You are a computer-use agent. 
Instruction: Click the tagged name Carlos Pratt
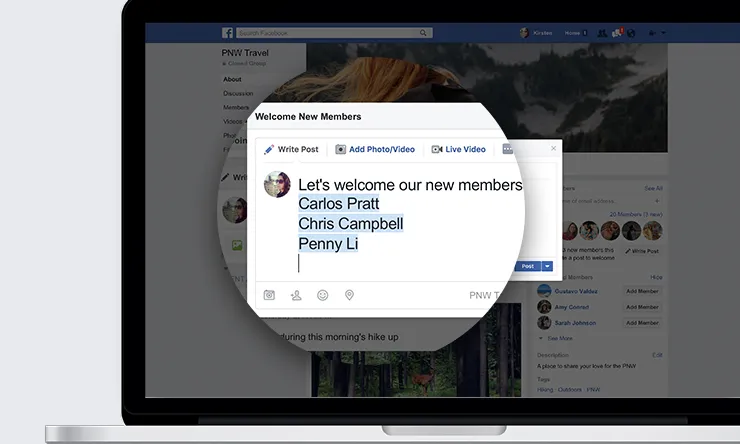(338, 203)
